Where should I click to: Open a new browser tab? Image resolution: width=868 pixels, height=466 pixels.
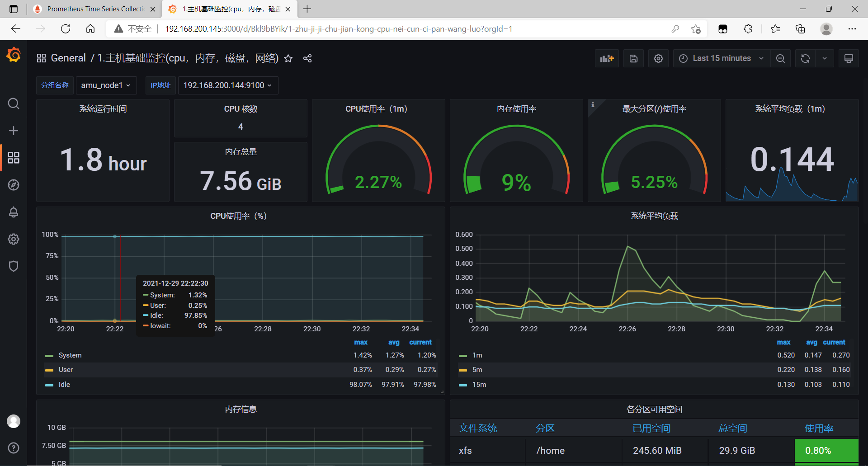tap(307, 9)
